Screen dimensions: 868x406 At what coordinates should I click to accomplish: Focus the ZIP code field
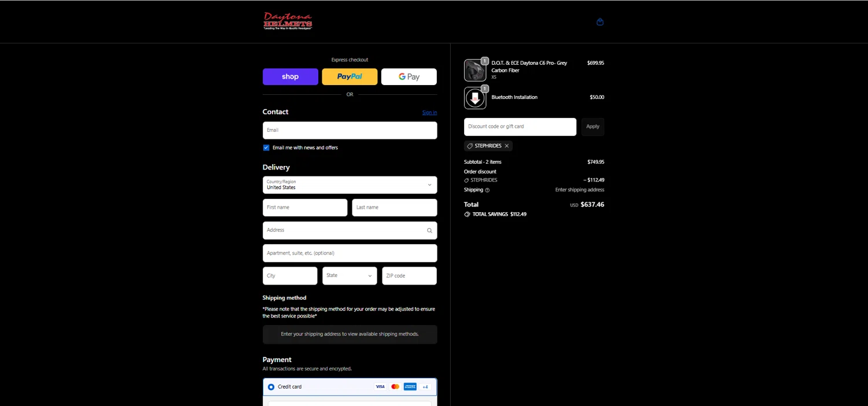[x=409, y=276]
